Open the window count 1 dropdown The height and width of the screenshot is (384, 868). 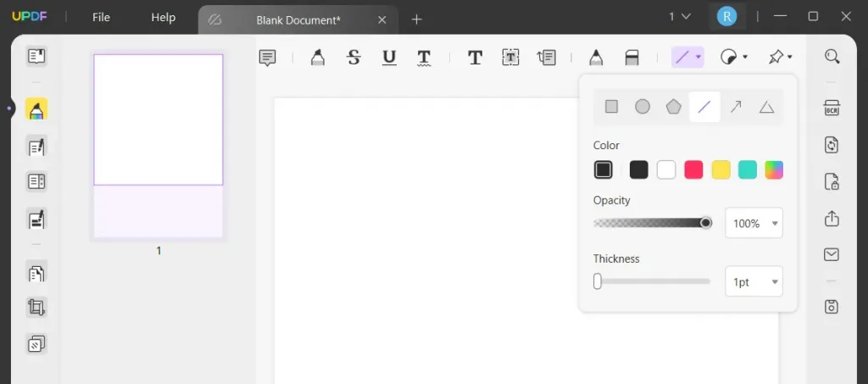pyautogui.click(x=679, y=17)
